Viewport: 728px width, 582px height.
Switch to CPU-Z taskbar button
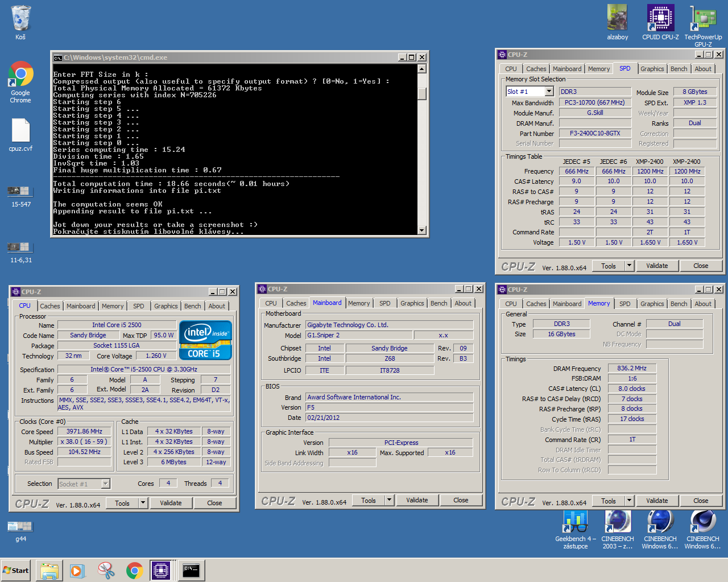click(161, 570)
